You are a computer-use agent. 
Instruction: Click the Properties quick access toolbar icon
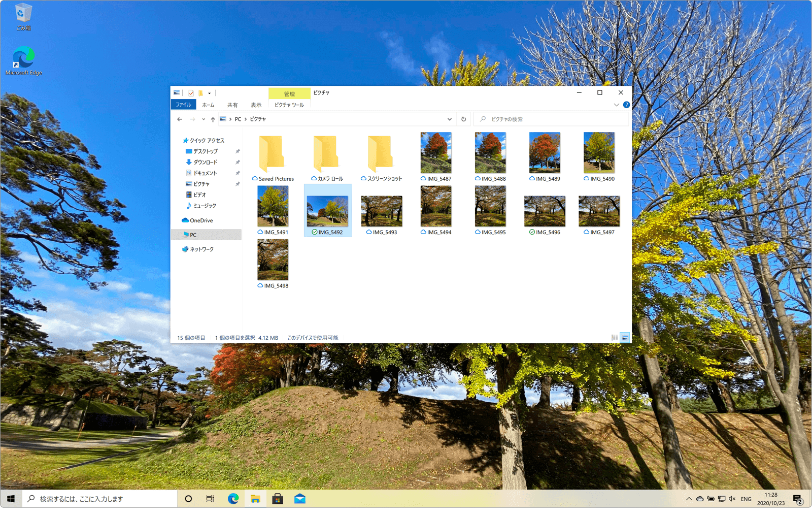[x=191, y=93]
